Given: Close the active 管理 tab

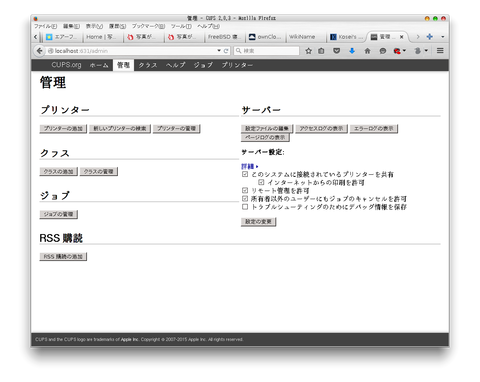Looking at the screenshot, I should click(x=402, y=37).
